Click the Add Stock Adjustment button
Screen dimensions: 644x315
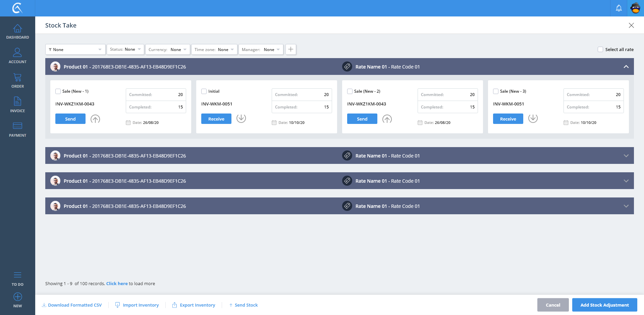[604, 305]
